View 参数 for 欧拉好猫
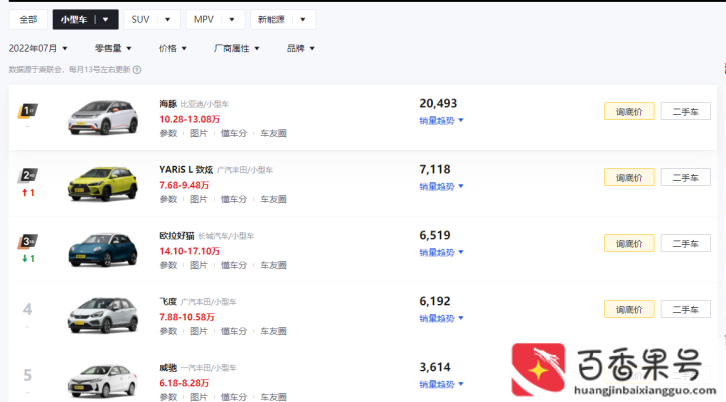726x402 pixels. [169, 265]
